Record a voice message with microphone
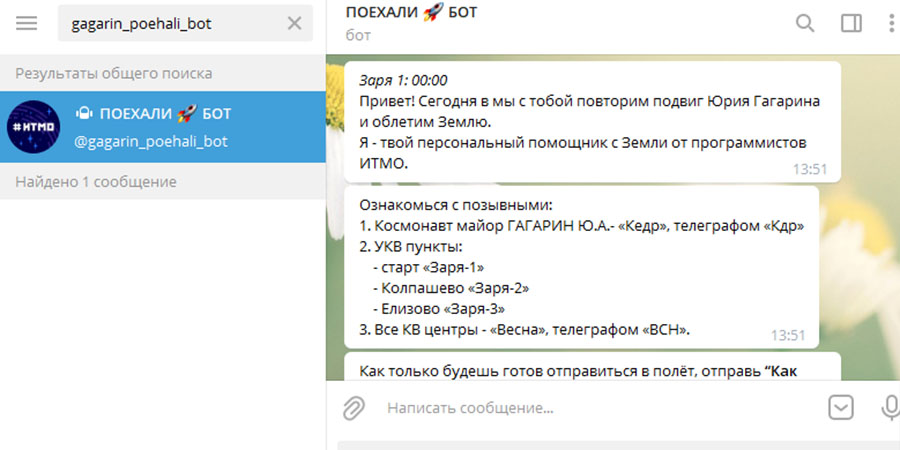Image resolution: width=900 pixels, height=450 pixels. [888, 408]
